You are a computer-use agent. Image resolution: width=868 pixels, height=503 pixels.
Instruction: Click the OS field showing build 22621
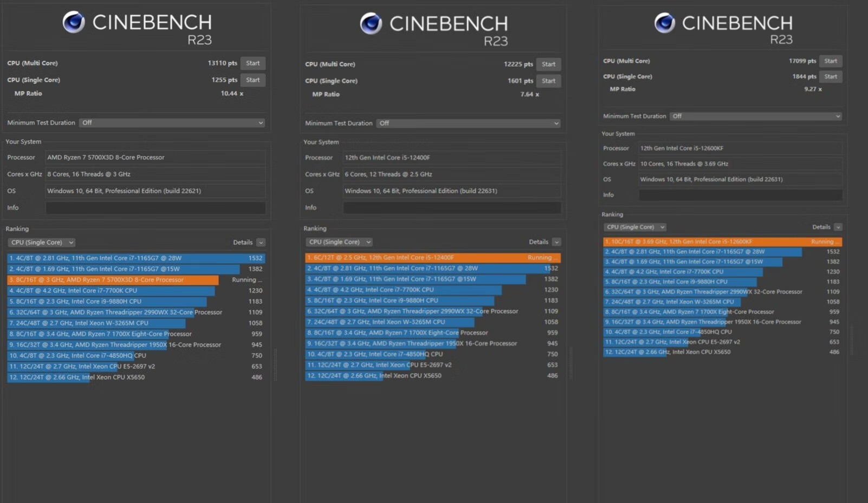point(156,191)
